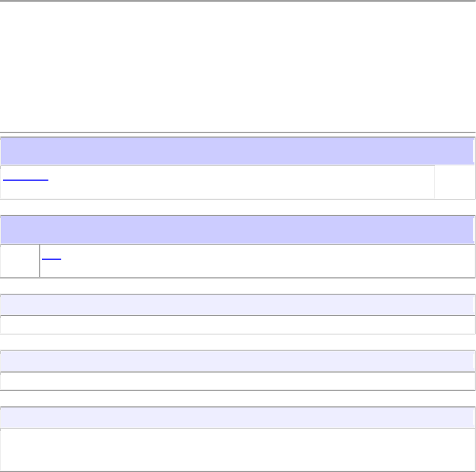This screenshot has height=472, width=476.
Task: Click white gap between the two dark-header tables
Action: tap(237, 208)
